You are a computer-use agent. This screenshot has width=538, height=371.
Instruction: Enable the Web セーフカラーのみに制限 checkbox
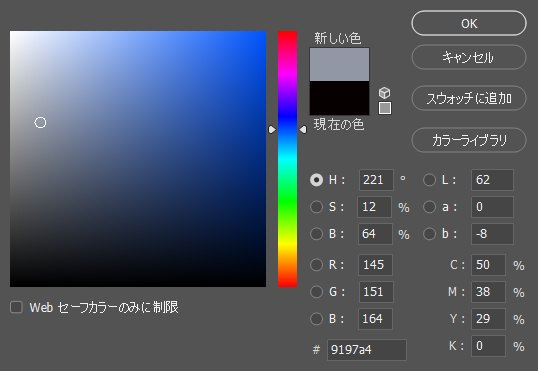click(x=16, y=307)
